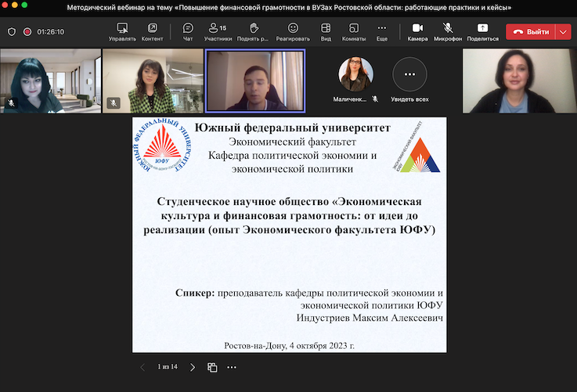Screen dimensions: 577x392
Task: Open Breakout Rooms (Комнаты)
Action: tap(354, 32)
